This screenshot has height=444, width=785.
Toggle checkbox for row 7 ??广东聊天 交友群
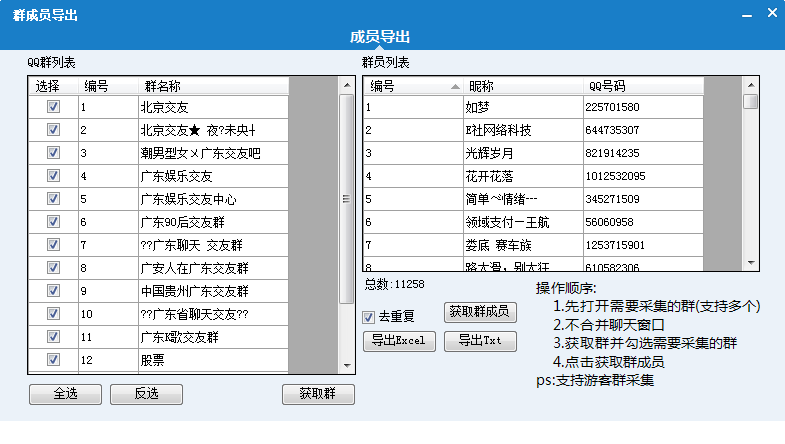click(53, 245)
